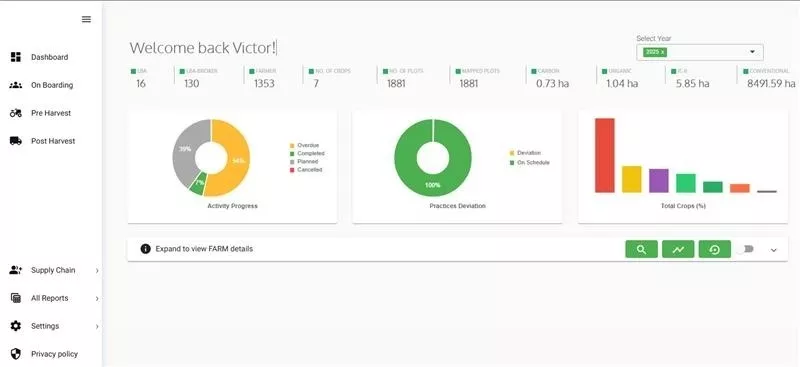Screen dimensions: 800x367
Task: Click the info icon beside Expand FARM details
Action: 145,249
